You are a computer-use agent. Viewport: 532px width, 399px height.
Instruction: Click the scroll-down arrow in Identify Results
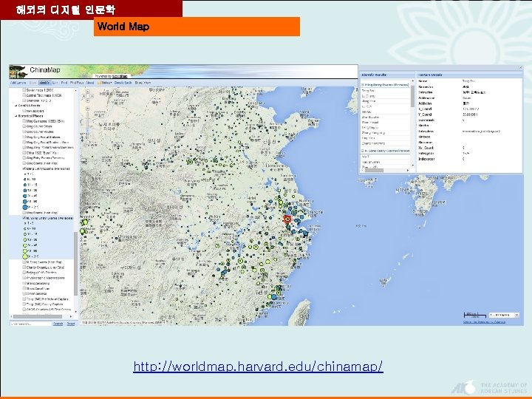[x=413, y=166]
